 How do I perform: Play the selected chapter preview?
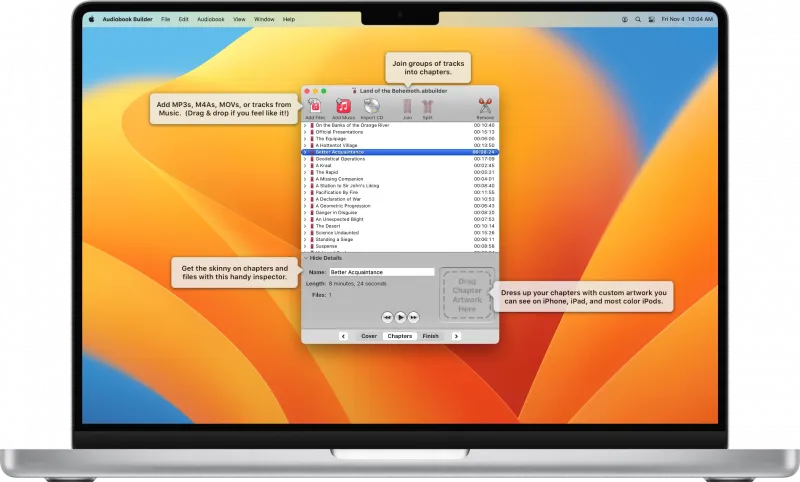click(x=401, y=317)
